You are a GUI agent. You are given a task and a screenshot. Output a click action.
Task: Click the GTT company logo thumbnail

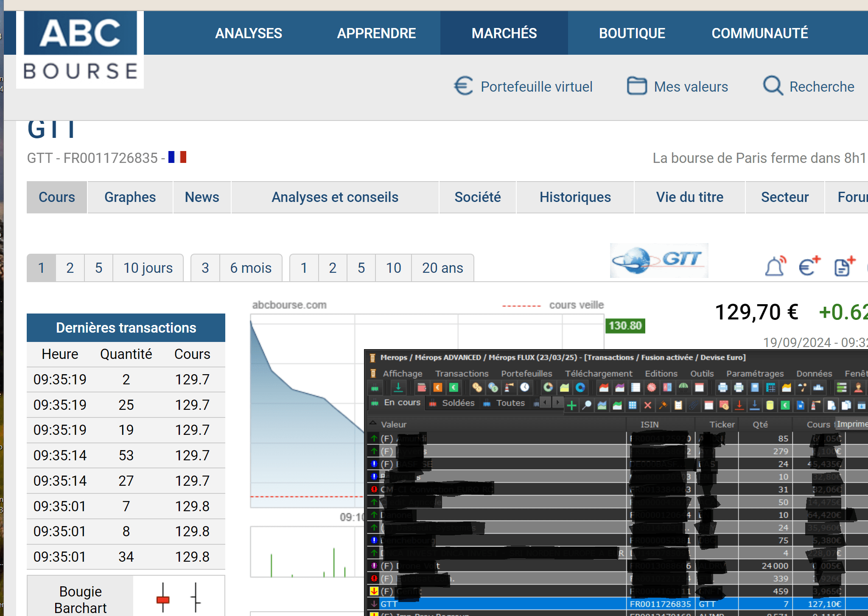(x=659, y=260)
